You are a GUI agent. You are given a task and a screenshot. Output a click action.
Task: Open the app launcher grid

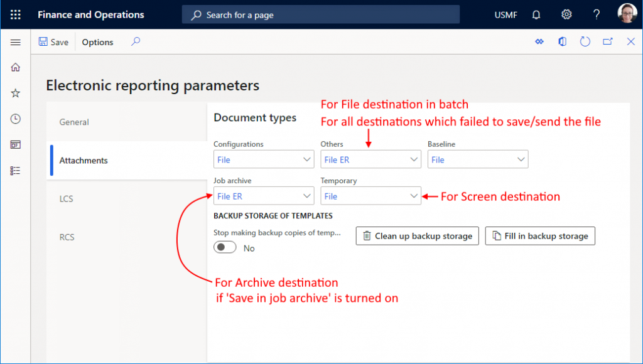pyautogui.click(x=15, y=14)
